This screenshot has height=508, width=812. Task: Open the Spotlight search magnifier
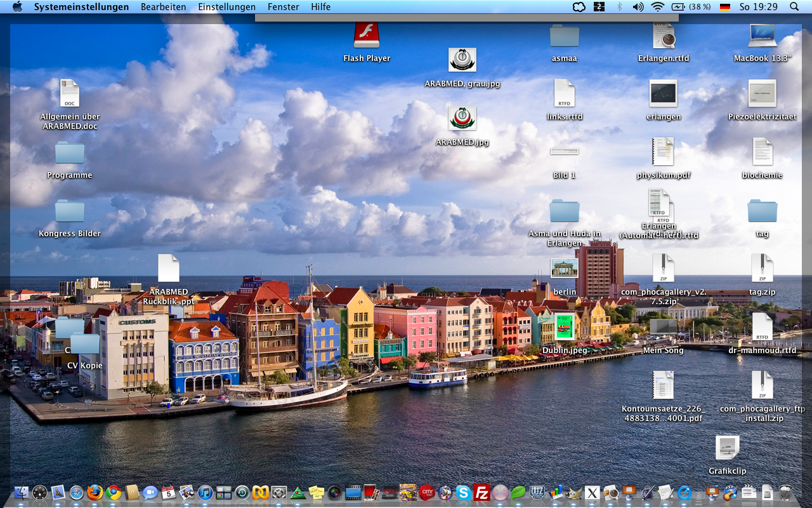coord(794,7)
